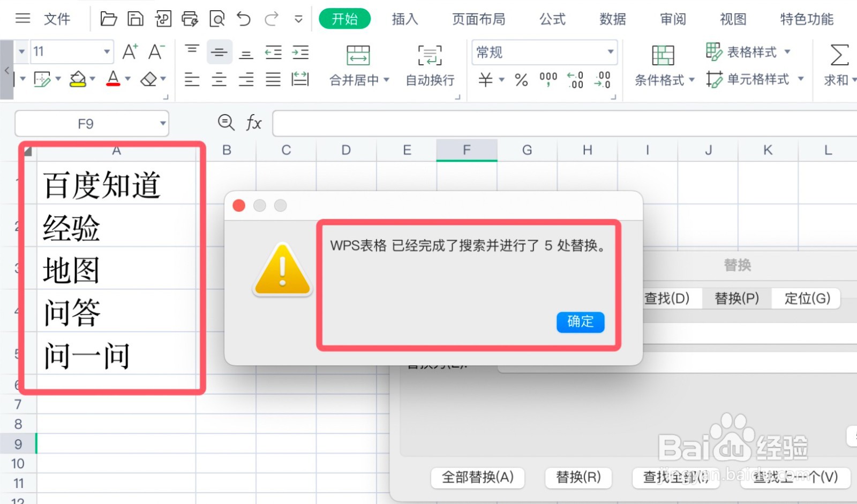Open print preview icon
The height and width of the screenshot is (504, 857).
217,19
